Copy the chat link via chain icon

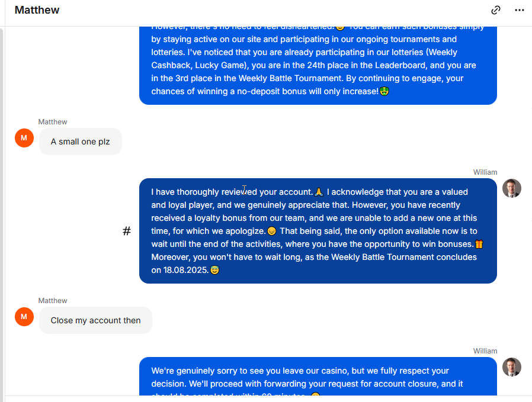click(496, 10)
